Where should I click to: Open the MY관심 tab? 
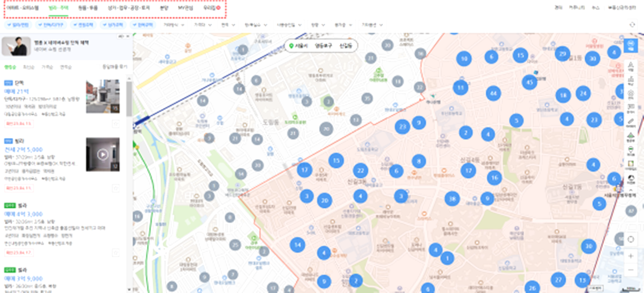click(x=185, y=8)
